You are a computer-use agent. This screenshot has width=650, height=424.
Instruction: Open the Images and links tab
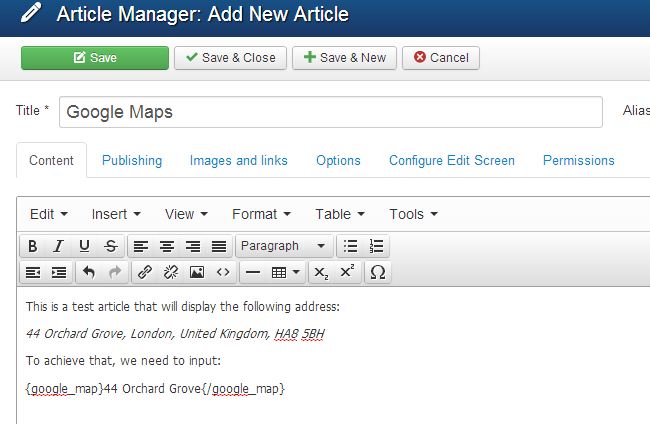click(238, 160)
